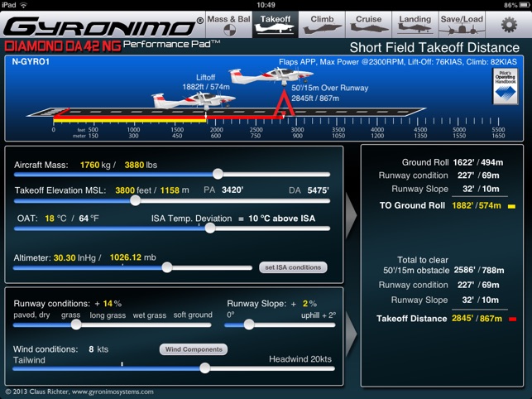Click the airborne aircraft over the obstacle

(x=271, y=76)
